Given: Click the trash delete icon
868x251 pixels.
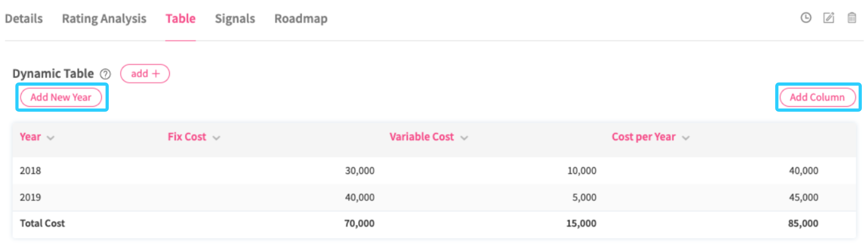Looking at the screenshot, I should [852, 18].
